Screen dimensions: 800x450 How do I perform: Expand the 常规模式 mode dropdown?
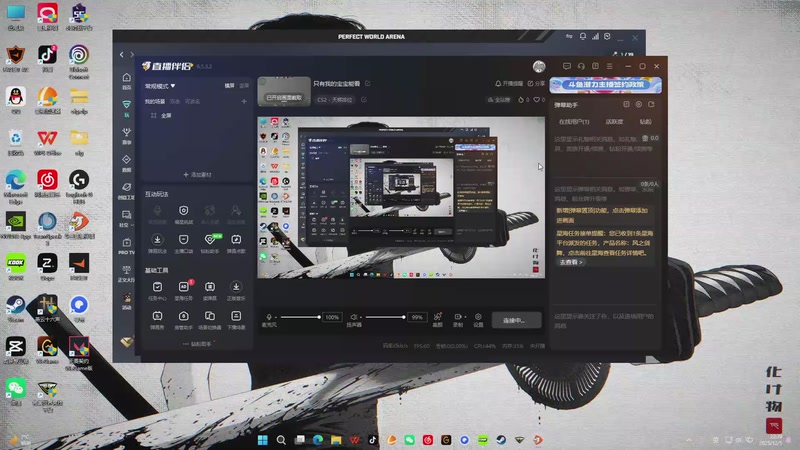coord(160,86)
